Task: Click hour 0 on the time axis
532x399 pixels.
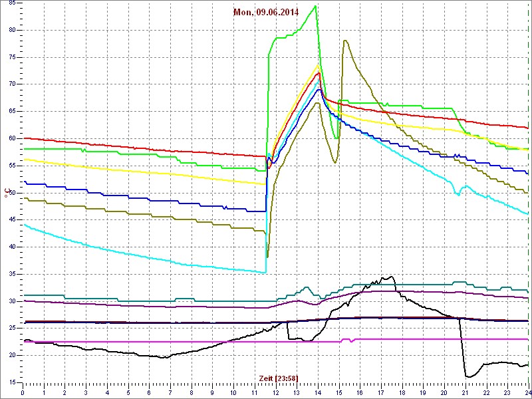Action: 23,392
